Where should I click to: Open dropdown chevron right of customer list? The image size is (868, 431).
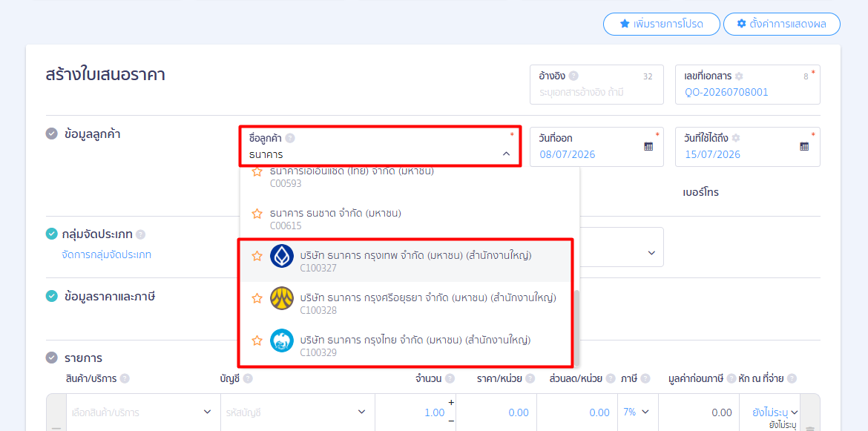tap(651, 253)
